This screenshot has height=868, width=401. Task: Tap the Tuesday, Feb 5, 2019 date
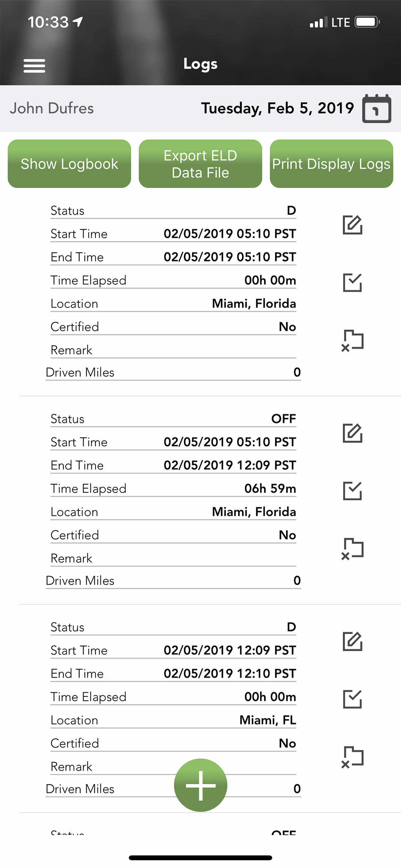coord(277,108)
